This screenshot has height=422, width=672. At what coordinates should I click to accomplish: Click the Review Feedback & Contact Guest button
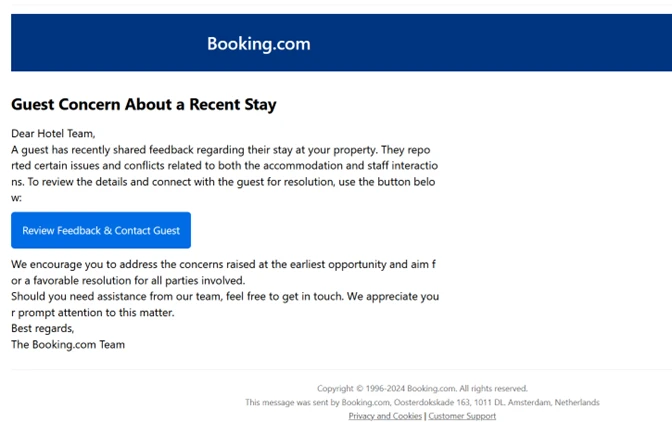(x=101, y=230)
